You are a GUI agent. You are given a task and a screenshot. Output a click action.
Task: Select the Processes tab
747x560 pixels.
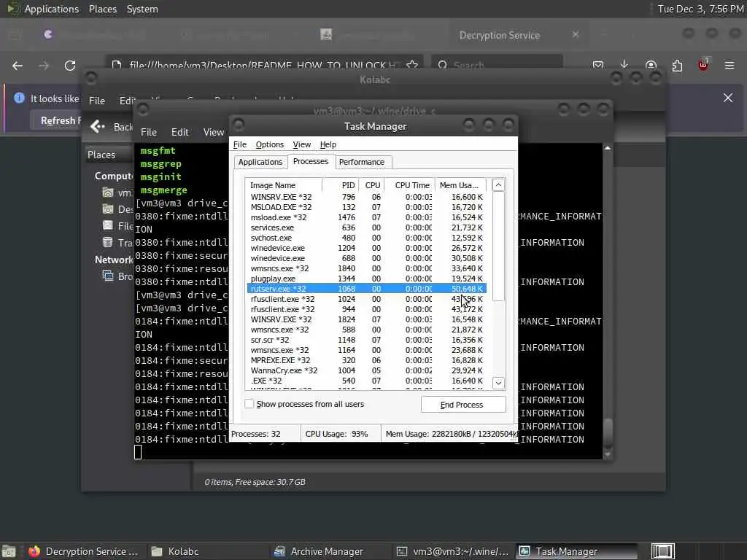point(311,161)
